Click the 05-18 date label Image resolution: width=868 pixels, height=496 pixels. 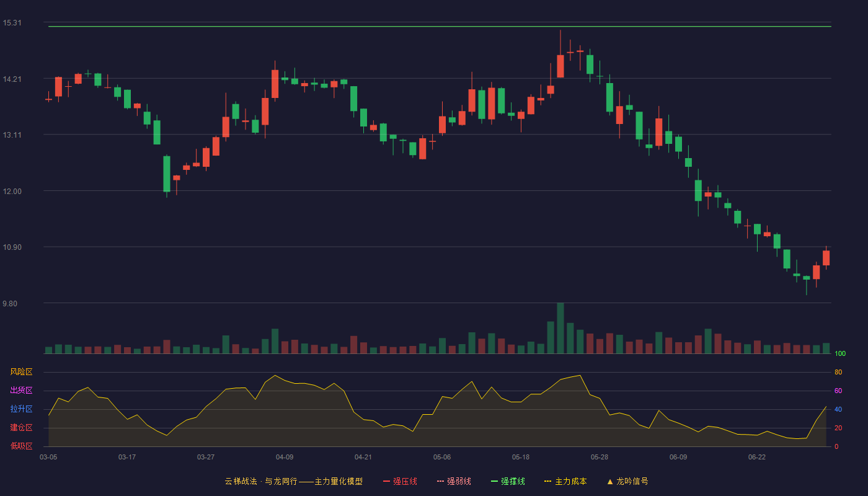coord(521,457)
